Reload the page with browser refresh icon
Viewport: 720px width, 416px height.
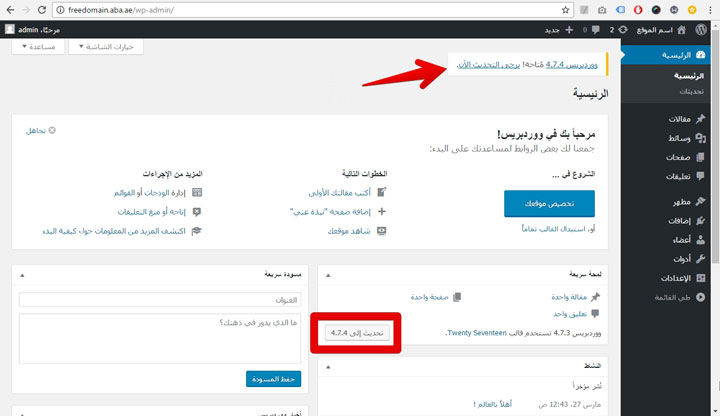click(41, 10)
